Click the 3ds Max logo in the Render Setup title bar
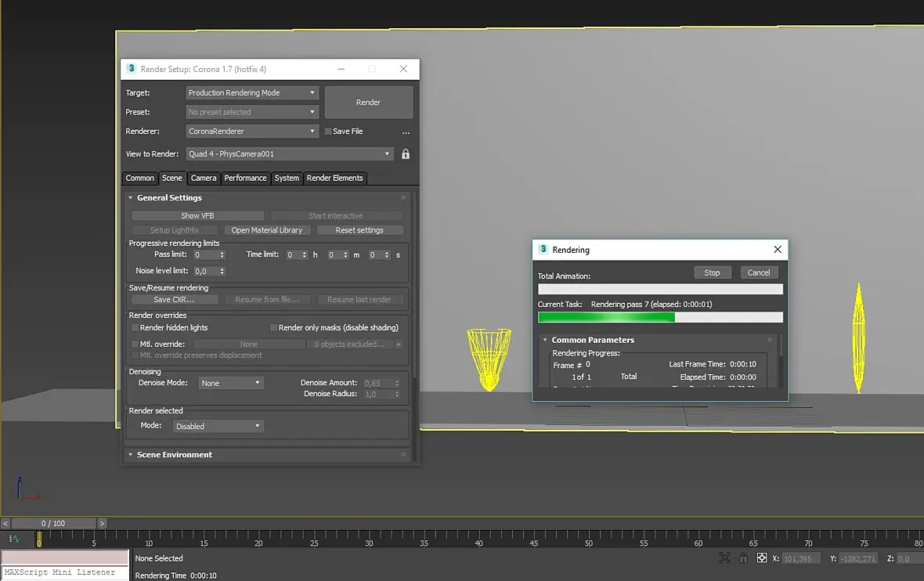Screen dimensions: 924x581 pyautogui.click(x=131, y=68)
